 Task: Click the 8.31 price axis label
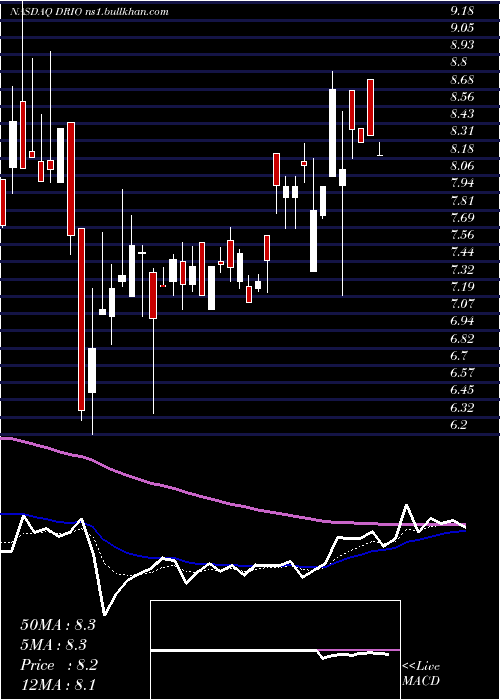pos(462,131)
